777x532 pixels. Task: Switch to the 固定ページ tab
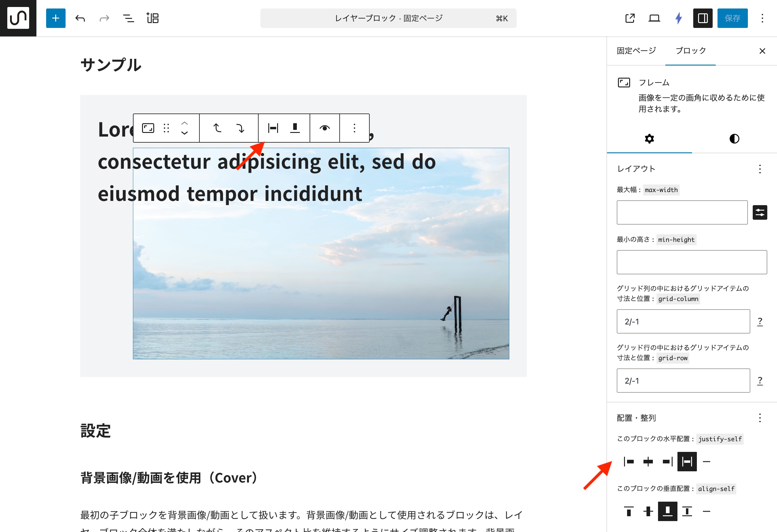(636, 51)
